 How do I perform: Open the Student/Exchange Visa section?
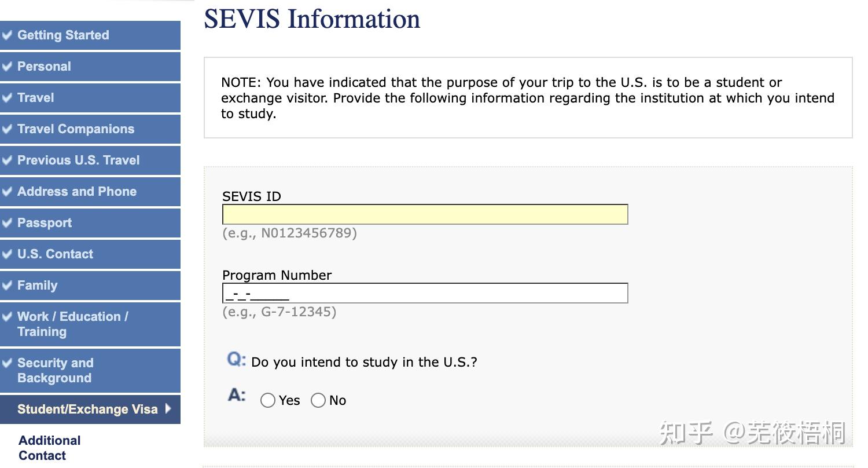point(87,409)
